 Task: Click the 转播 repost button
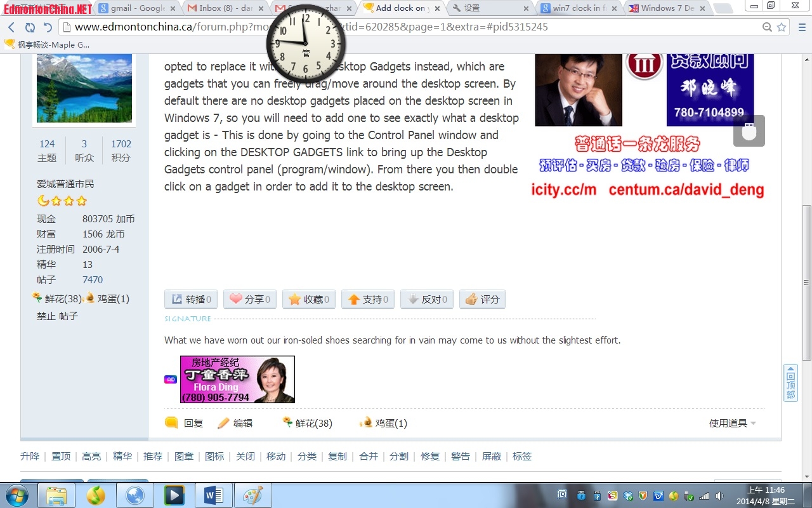point(191,300)
